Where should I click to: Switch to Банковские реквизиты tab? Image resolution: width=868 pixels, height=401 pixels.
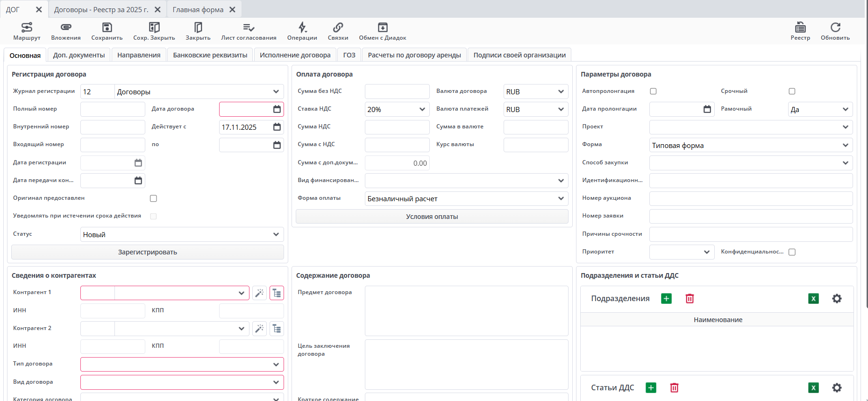[210, 55]
